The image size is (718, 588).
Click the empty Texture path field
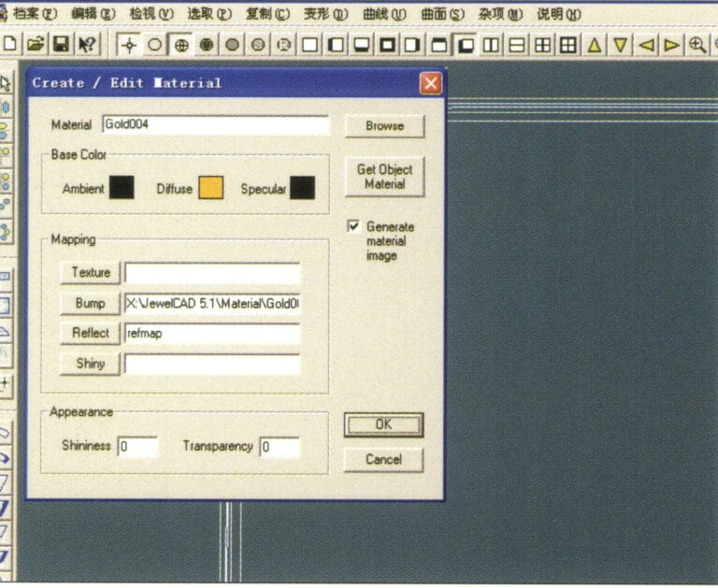click(212, 273)
